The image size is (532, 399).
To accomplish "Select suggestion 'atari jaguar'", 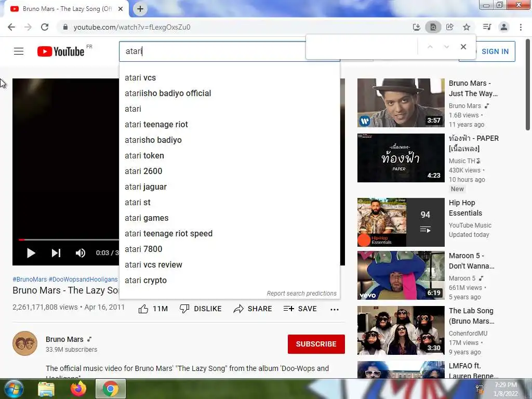I will point(229,187).
